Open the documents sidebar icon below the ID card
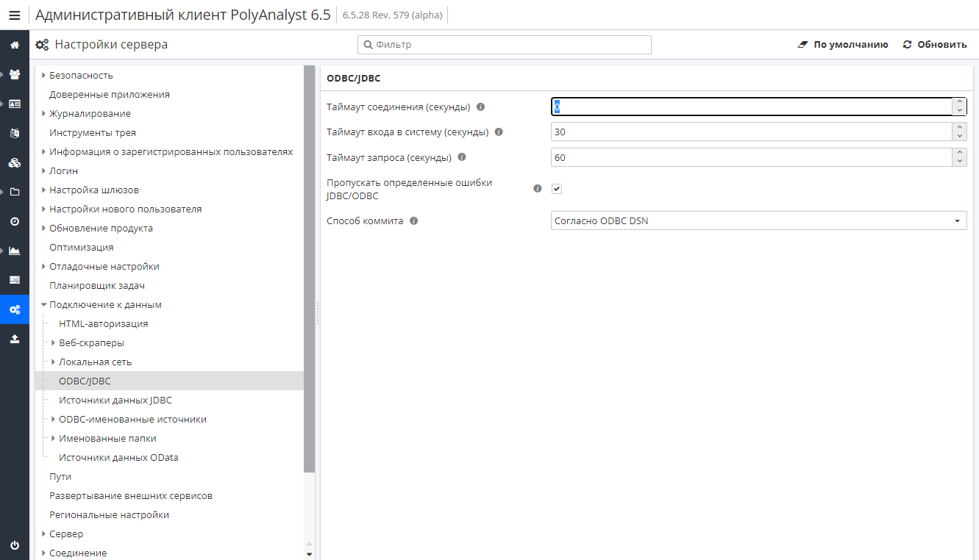Viewport: 979px width, 560px height. pos(15,133)
